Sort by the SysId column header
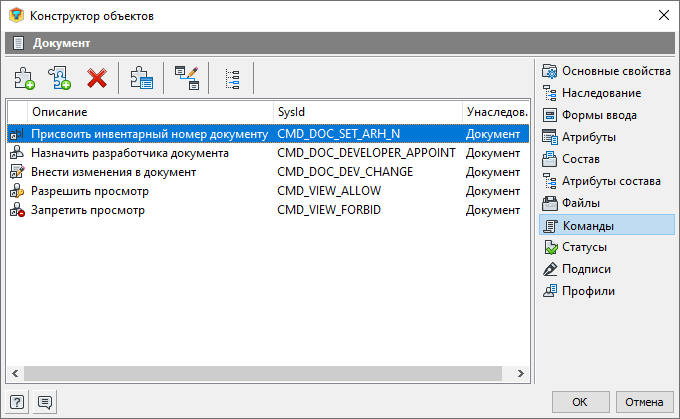This screenshot has height=419, width=680. pos(368,112)
